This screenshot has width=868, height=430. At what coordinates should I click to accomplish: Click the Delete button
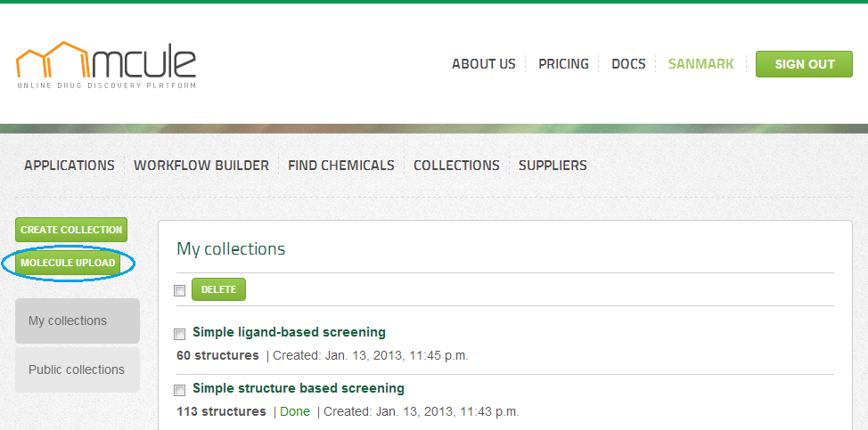pyautogui.click(x=218, y=289)
